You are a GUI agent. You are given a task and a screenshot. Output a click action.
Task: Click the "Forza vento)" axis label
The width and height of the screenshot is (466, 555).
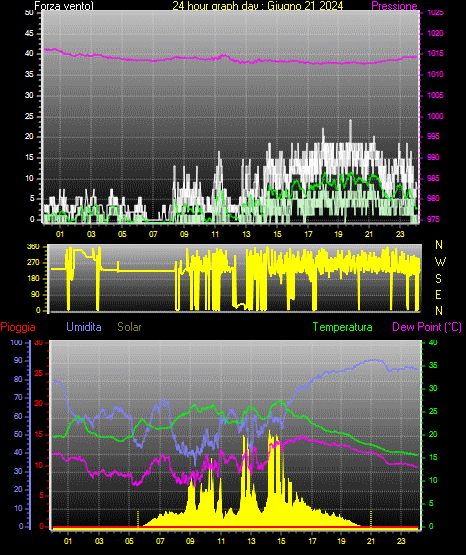[x=64, y=6]
